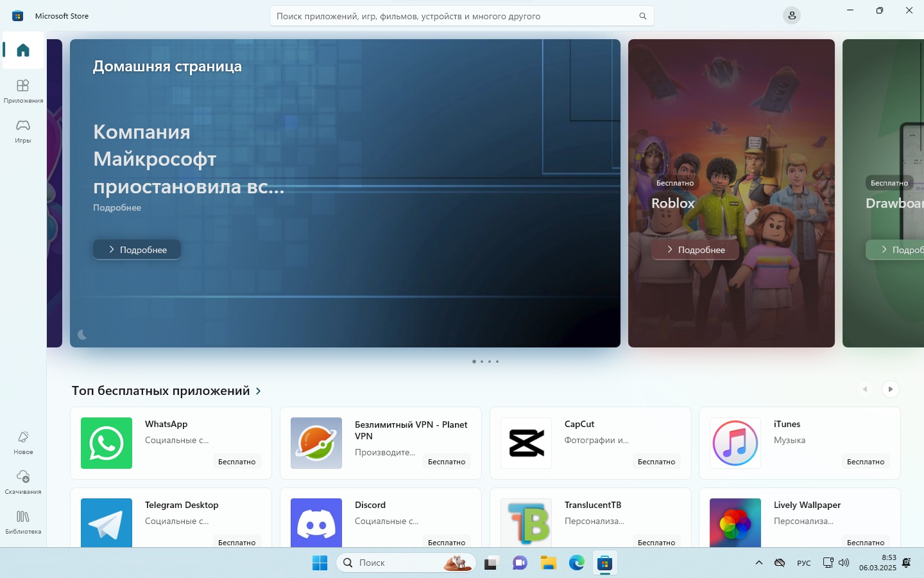Expand the Топ бесплатных приложений section
This screenshot has height=578, width=924.
[258, 390]
